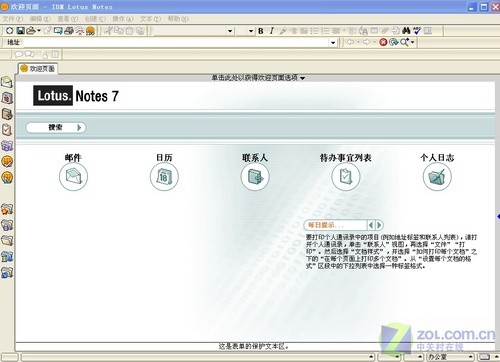The image size is (500, 362).
Task: Click the Cut scissors icon
Action: 108,31
